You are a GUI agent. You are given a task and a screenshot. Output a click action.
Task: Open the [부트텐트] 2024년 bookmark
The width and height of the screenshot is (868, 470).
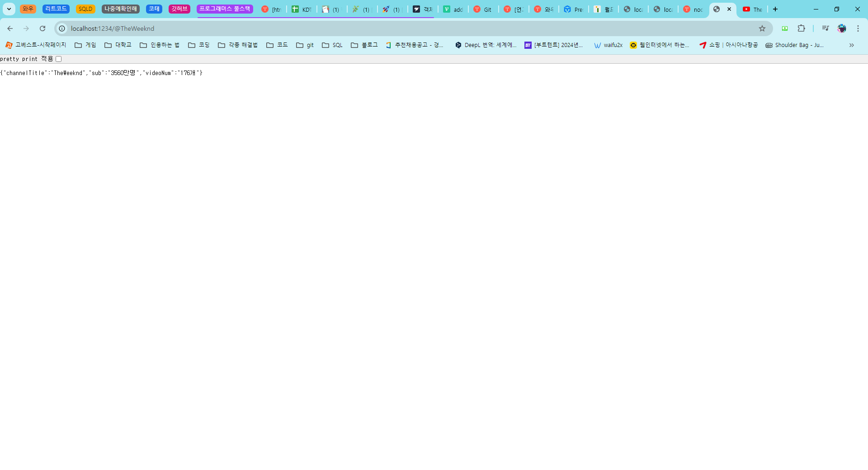coord(554,45)
